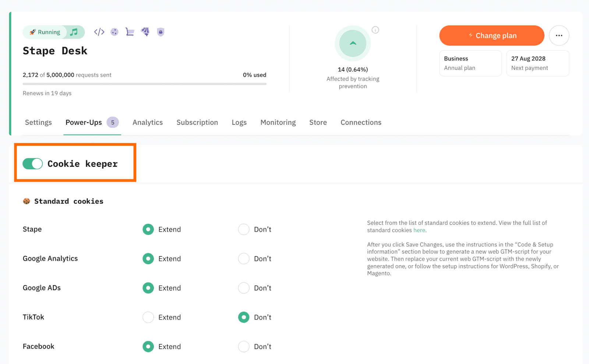Select Extend for TikTok cookies
Screen dimensions: 589x364
(148, 317)
